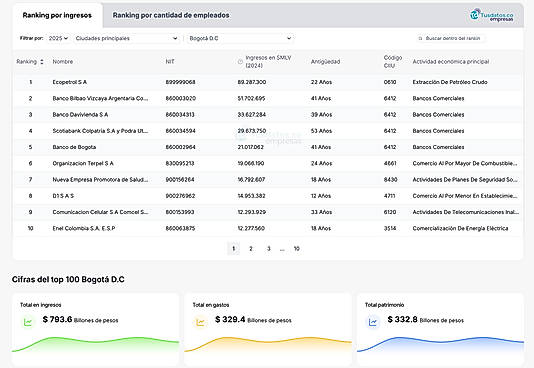Click the $ 329.4 billones total

[253, 320]
